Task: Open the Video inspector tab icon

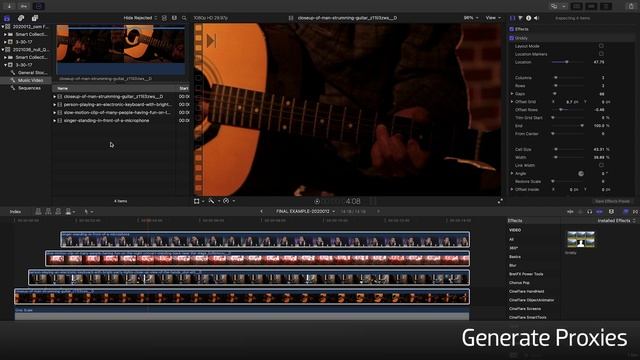Action: pos(513,18)
